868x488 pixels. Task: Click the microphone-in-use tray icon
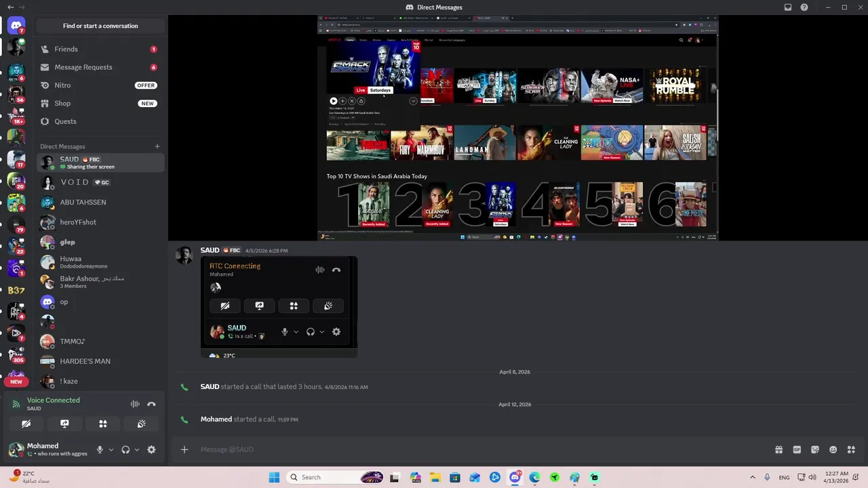point(767,477)
